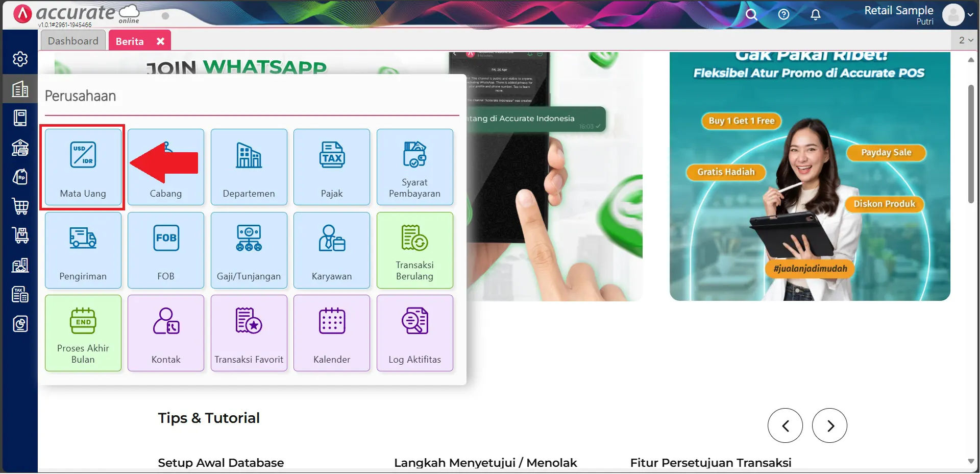980x474 pixels.
Task: Open Gaji/Tunjangan payroll module
Action: click(249, 250)
